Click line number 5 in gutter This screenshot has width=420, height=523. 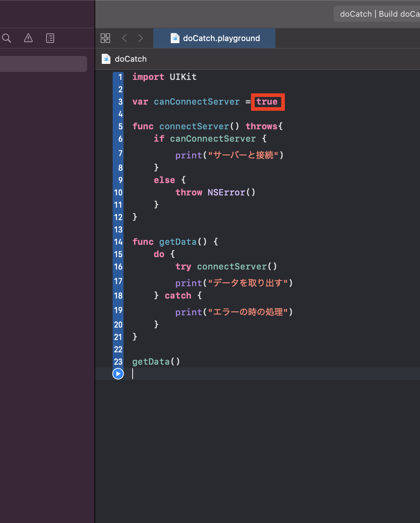pos(120,126)
